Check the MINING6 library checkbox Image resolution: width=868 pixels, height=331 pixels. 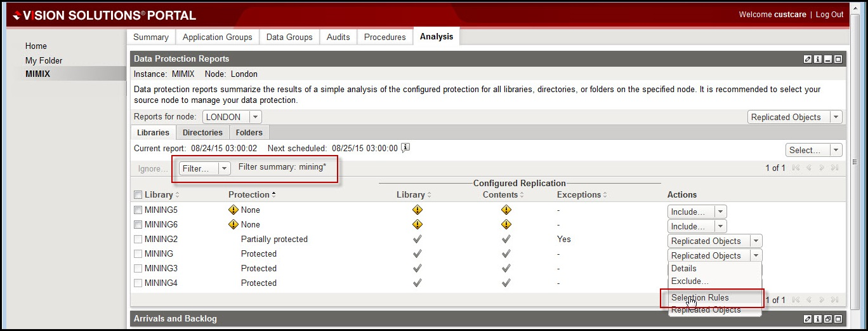[138, 225]
